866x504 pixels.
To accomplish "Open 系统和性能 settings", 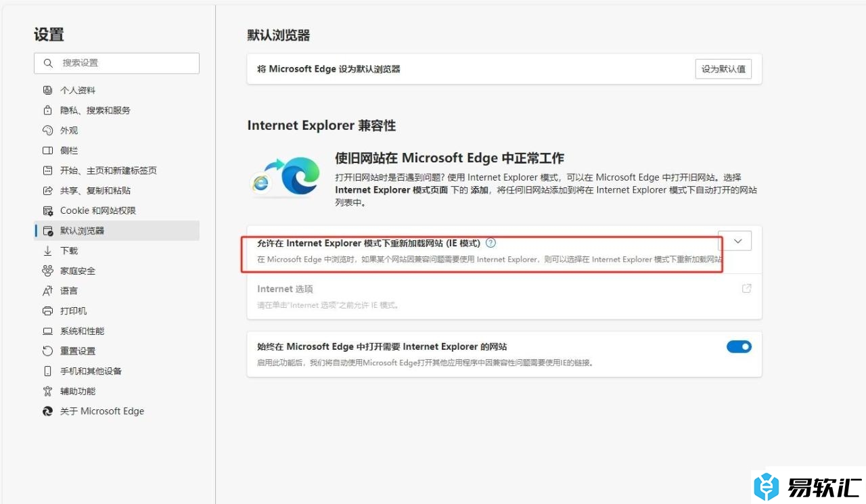I will point(116,331).
